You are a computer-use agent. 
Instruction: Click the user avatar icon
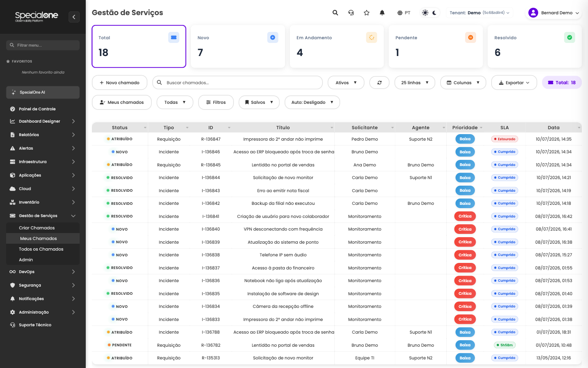533,13
